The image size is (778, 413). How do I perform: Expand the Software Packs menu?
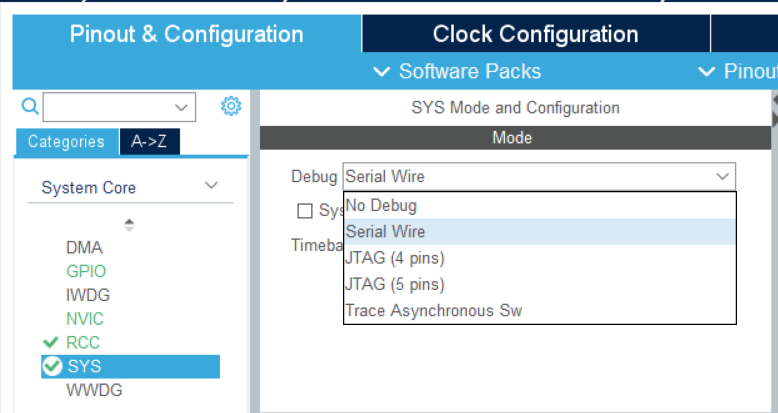coord(458,71)
